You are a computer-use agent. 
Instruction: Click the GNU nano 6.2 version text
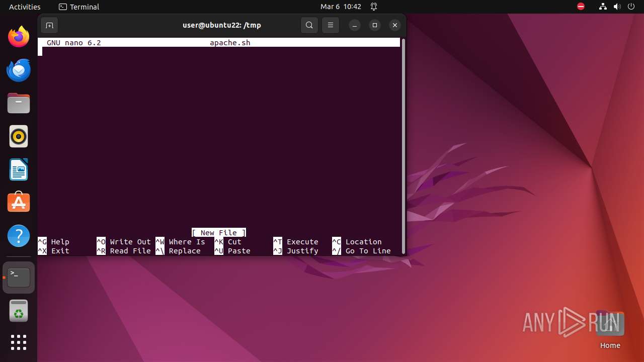pos(74,43)
